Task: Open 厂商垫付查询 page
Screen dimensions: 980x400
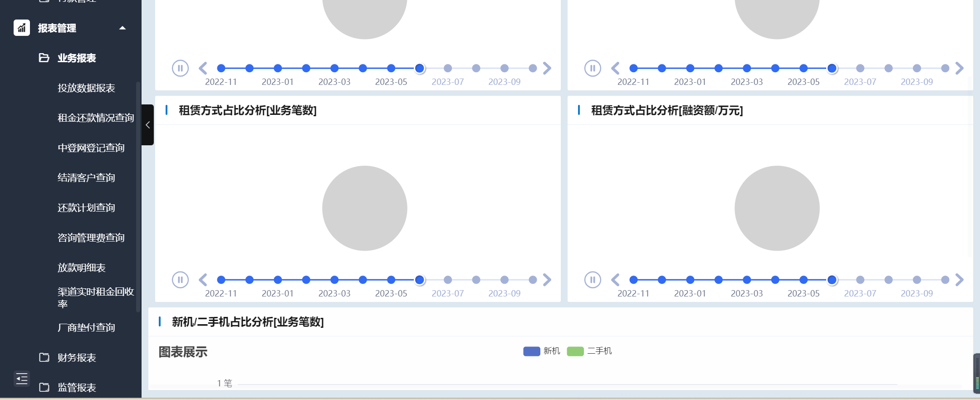Action: (x=86, y=327)
